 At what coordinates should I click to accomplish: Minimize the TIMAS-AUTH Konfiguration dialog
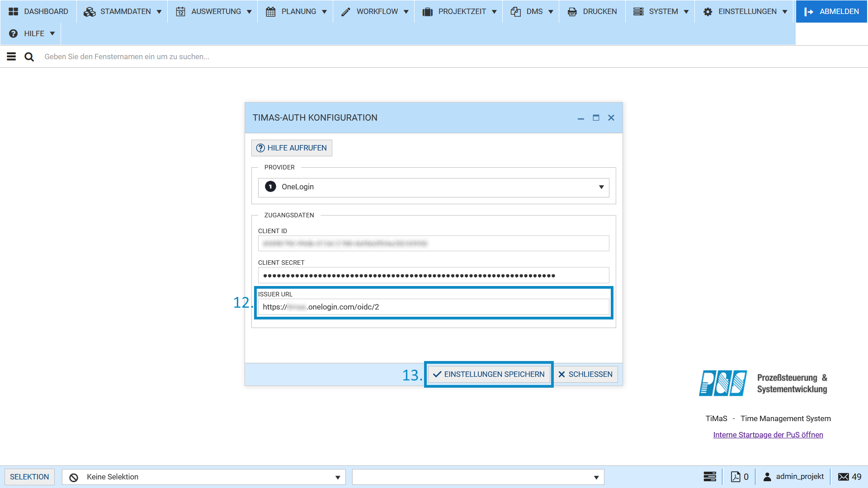pos(581,118)
